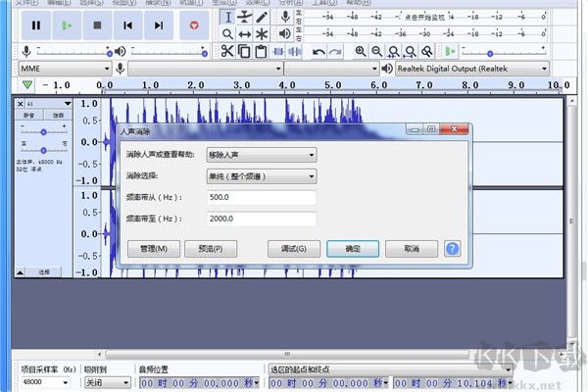588x392 pixels.
Task: Expand the 消除选择 dropdown
Action: tap(261, 176)
